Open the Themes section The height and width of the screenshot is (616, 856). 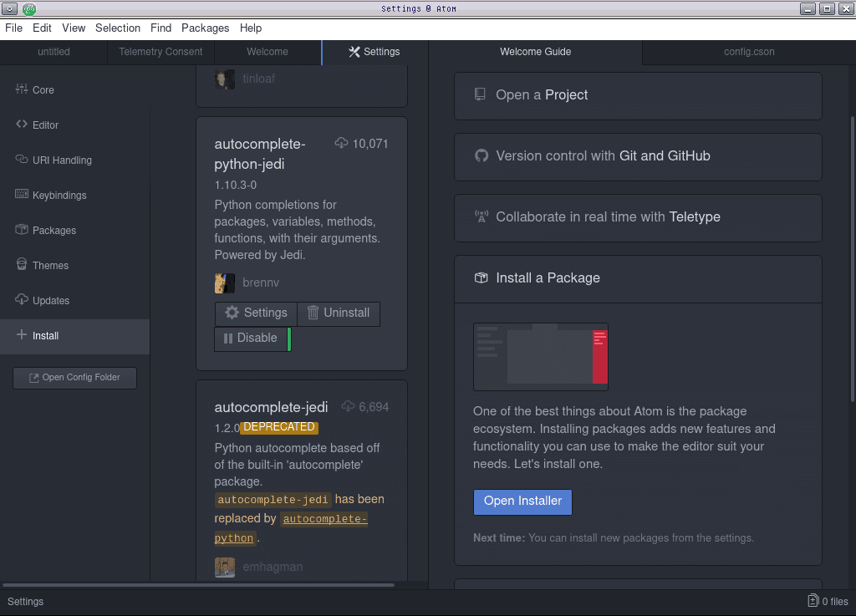tap(74, 265)
